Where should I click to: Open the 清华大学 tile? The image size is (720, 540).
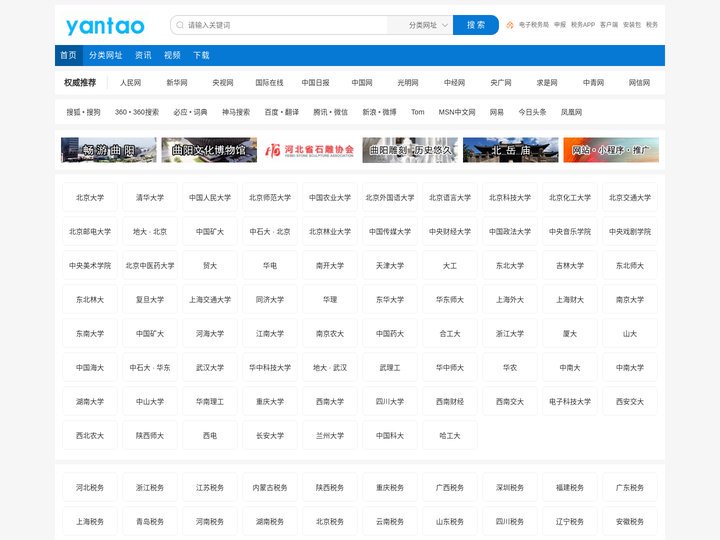(150, 197)
